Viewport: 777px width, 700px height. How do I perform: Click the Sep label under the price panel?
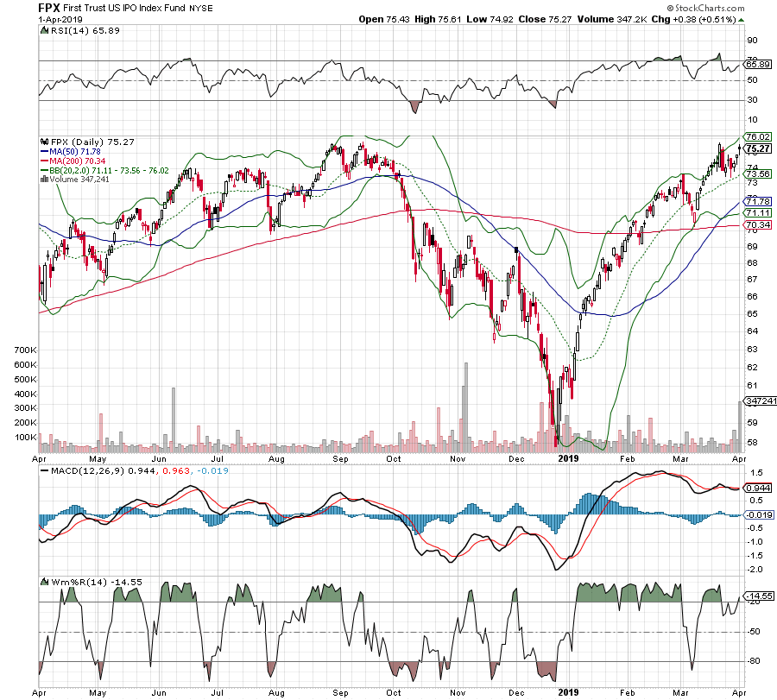point(340,458)
